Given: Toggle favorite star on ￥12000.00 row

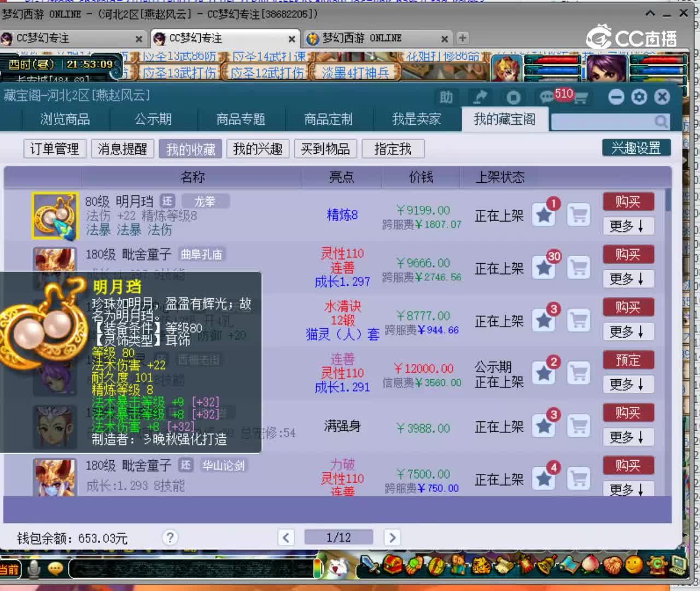Looking at the screenshot, I should pyautogui.click(x=544, y=373).
